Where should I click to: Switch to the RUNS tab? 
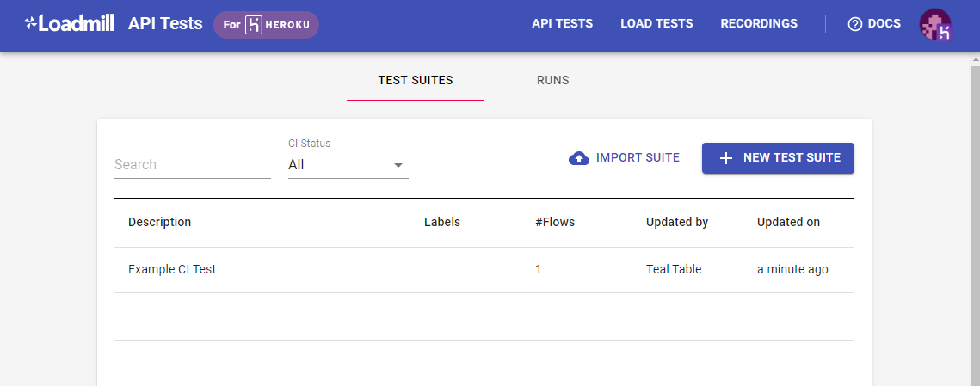click(x=552, y=81)
